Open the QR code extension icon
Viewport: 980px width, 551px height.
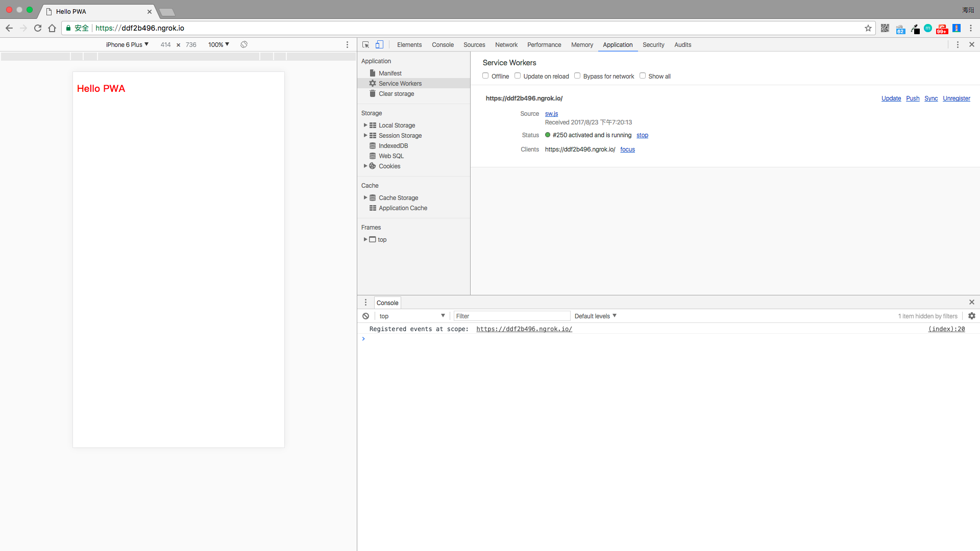click(885, 28)
